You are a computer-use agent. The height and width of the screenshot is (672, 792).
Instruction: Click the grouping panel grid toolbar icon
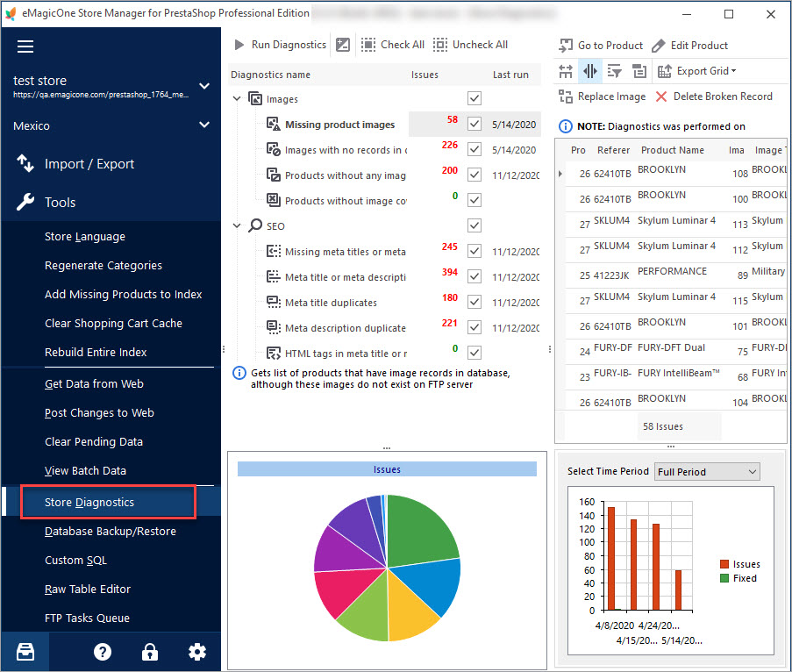point(639,71)
